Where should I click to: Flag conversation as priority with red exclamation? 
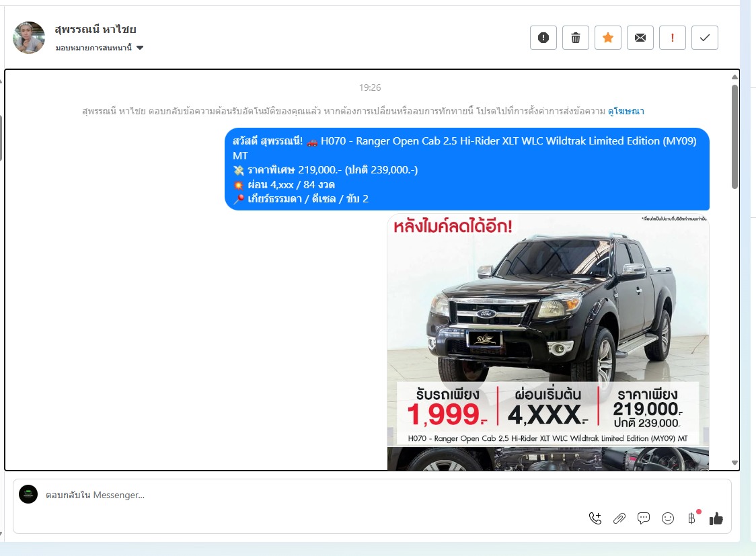pyautogui.click(x=673, y=38)
